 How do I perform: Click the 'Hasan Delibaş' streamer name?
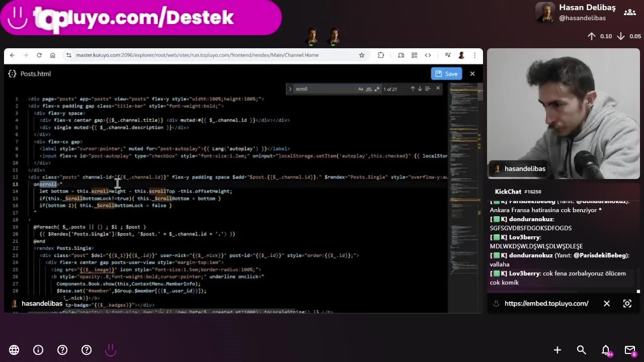pyautogui.click(x=587, y=8)
